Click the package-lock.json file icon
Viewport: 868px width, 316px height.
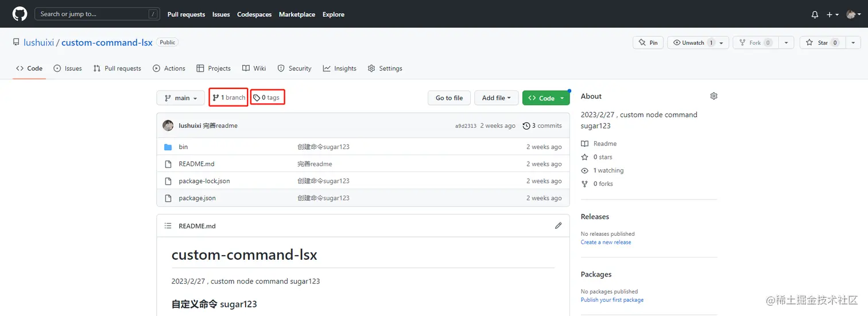(168, 181)
